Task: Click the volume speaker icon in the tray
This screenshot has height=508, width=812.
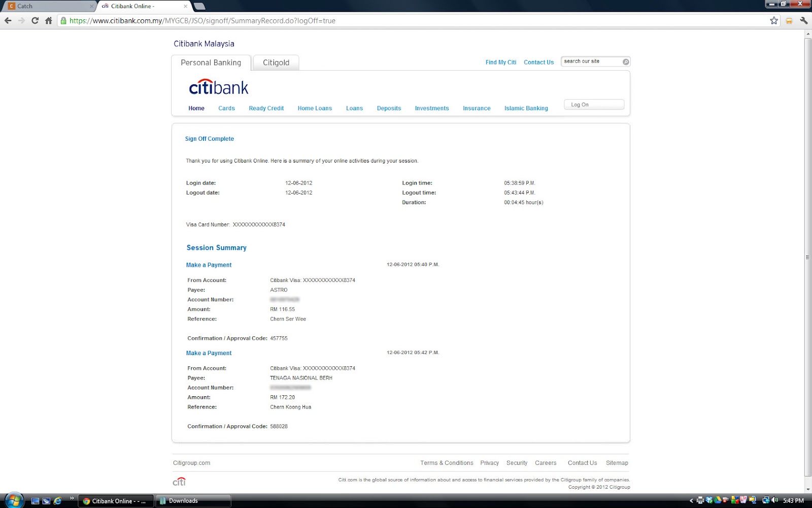Action: point(775,500)
